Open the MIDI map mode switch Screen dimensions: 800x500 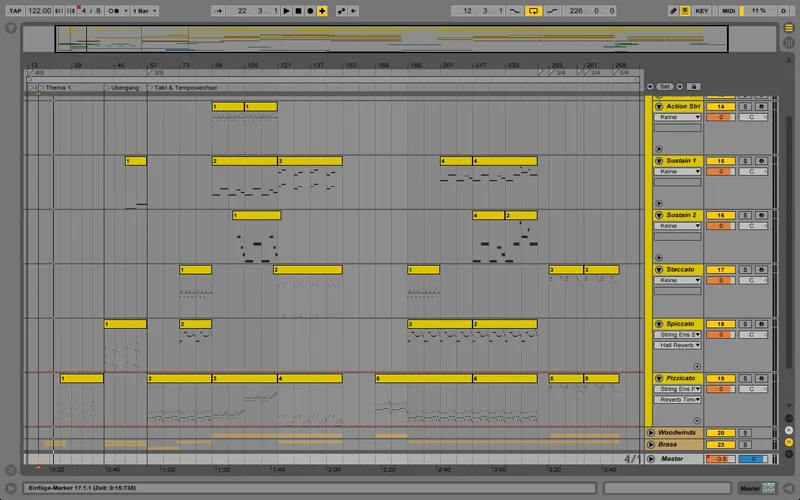[x=728, y=10]
